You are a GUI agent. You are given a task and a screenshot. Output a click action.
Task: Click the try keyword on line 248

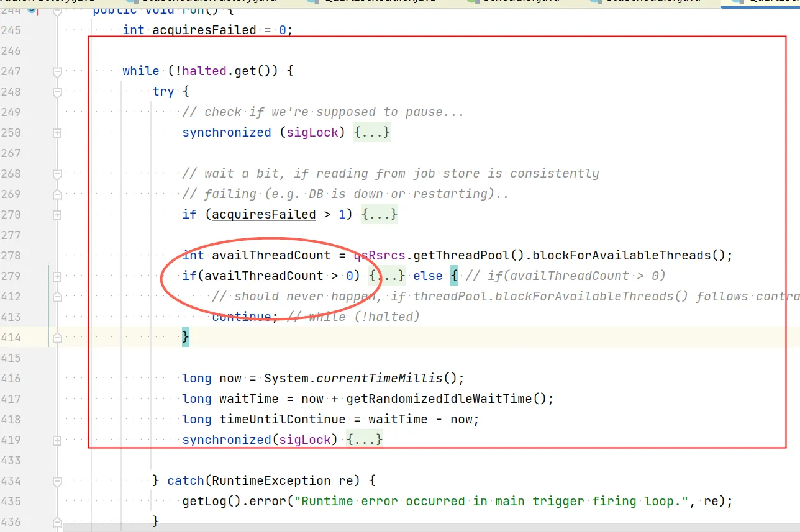point(163,92)
